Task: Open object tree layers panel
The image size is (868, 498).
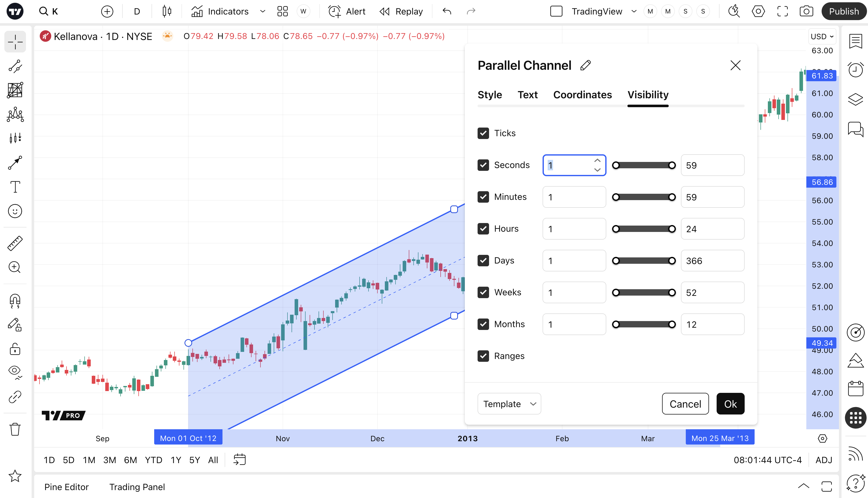Action: click(x=855, y=99)
